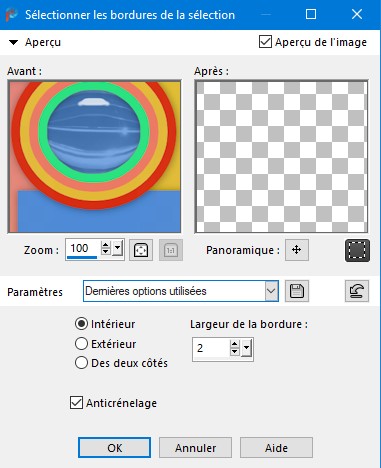Save preset using the floppy disk icon
The height and width of the screenshot is (468, 381).
pyautogui.click(x=297, y=291)
